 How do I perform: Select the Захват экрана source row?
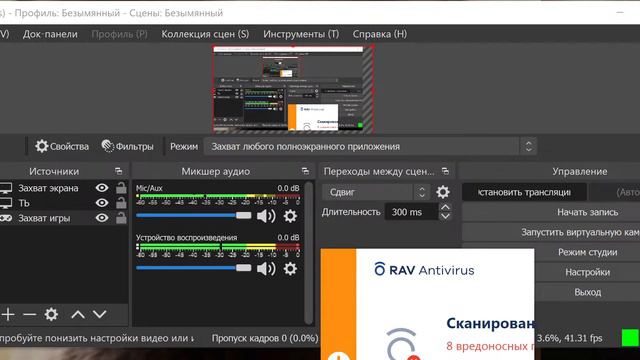point(64,188)
